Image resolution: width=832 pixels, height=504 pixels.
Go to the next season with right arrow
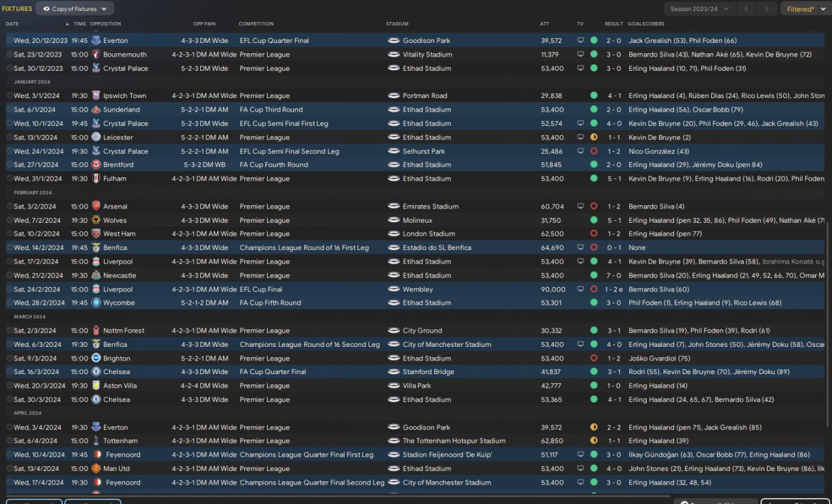(768, 9)
